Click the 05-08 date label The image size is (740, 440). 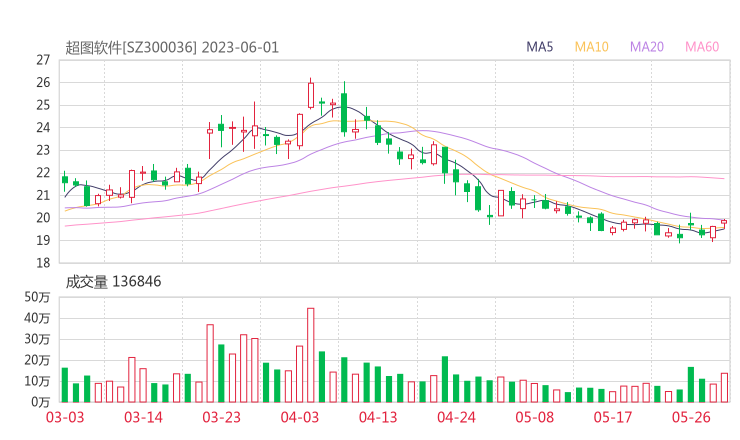535,417
